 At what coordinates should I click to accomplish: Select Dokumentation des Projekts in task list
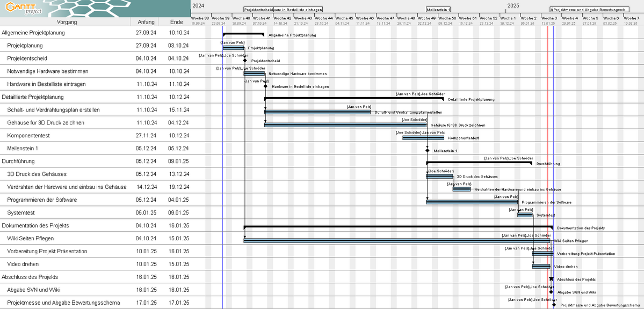35,226
